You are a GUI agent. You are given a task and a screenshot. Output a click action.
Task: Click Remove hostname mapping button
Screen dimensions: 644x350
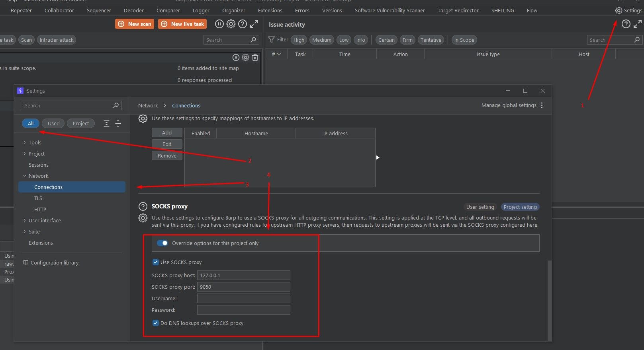[167, 156]
